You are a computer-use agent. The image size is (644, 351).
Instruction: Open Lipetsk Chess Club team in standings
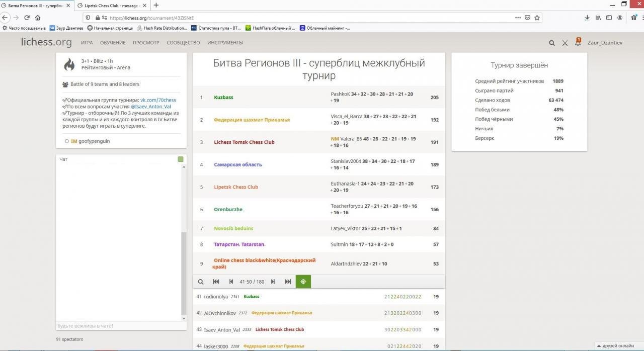coord(236,187)
